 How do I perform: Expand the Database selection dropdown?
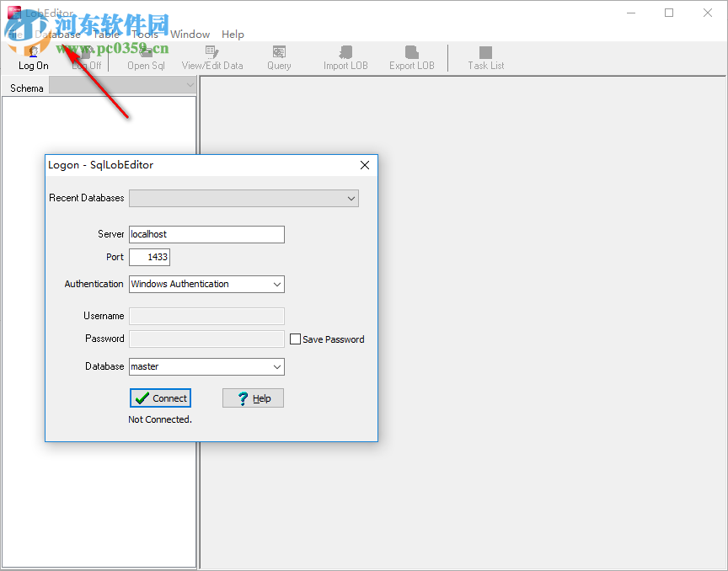[x=276, y=366]
